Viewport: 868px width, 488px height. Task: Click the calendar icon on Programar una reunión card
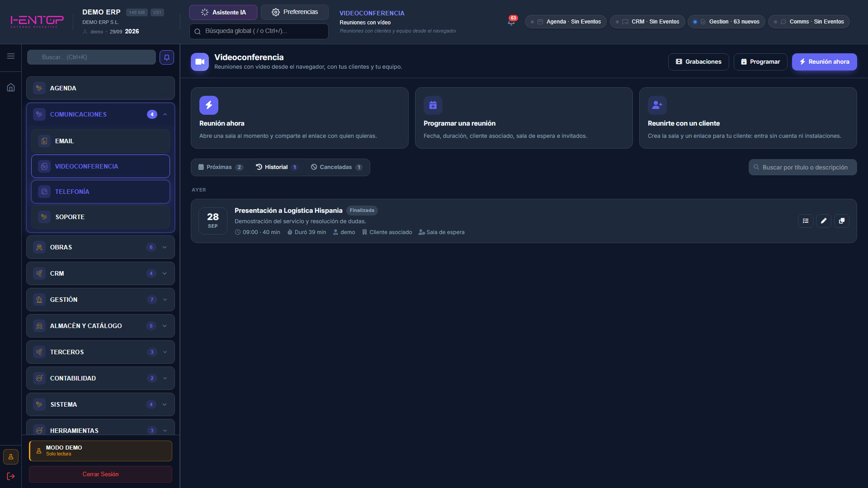coord(433,105)
